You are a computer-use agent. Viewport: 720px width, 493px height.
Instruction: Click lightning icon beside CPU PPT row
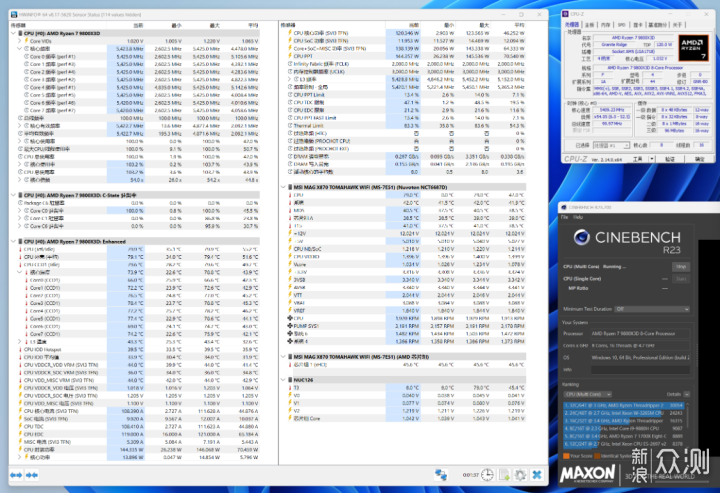point(290,56)
